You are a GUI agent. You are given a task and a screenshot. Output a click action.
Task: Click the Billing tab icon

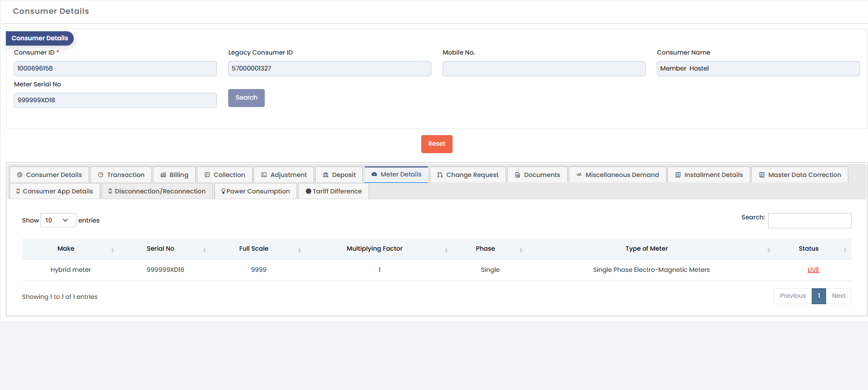pyautogui.click(x=163, y=175)
